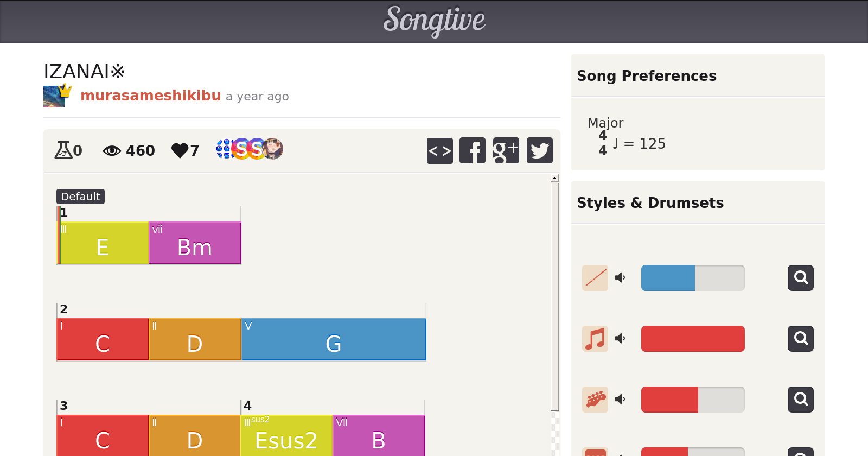Viewport: 868px width, 456px height.
Task: Click the music note instrument icon
Action: click(x=595, y=339)
